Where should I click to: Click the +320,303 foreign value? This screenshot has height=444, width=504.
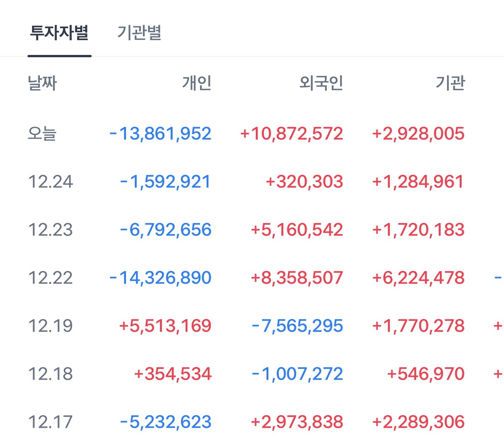[x=304, y=182]
